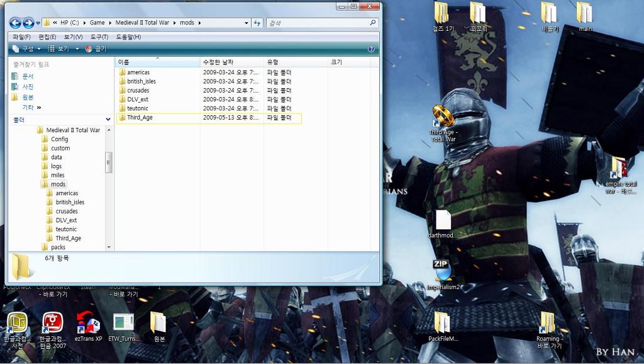The image size is (644, 364).
Task: Open the recent pages dropdown beside the Forward arrow
Action: pyautogui.click(x=38, y=23)
